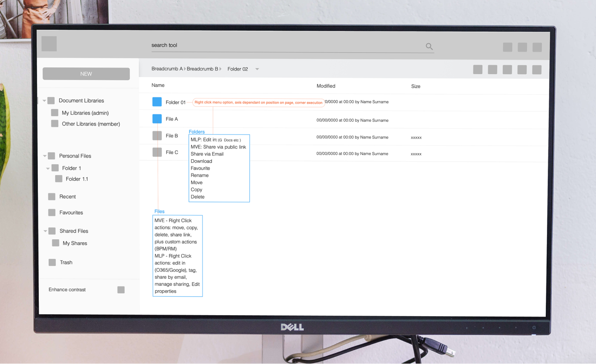Click the search magnifier icon
Viewport: 596px width, 364px height.
click(x=429, y=46)
